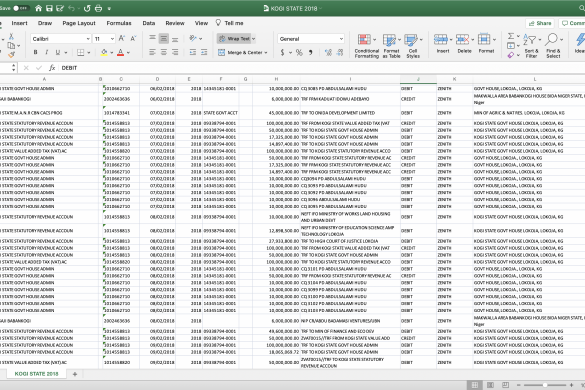The image size is (585, 390).
Task: Click the Orientation text angle icon
Action: (193, 38)
